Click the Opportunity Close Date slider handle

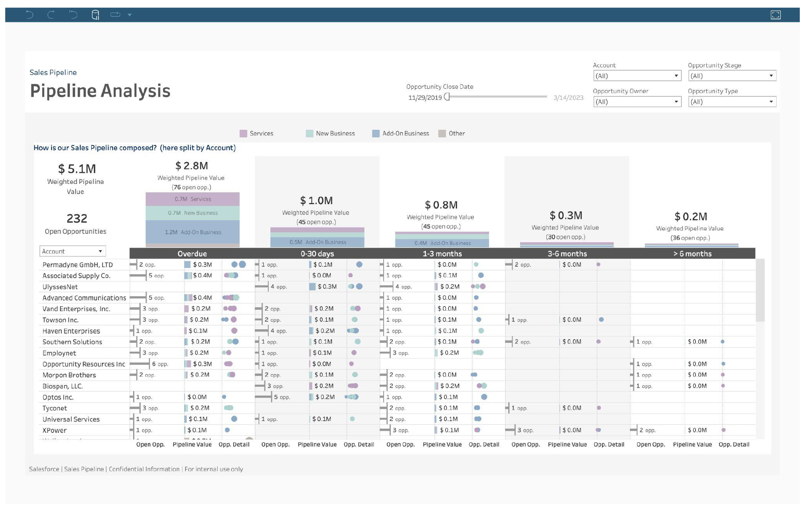point(447,97)
